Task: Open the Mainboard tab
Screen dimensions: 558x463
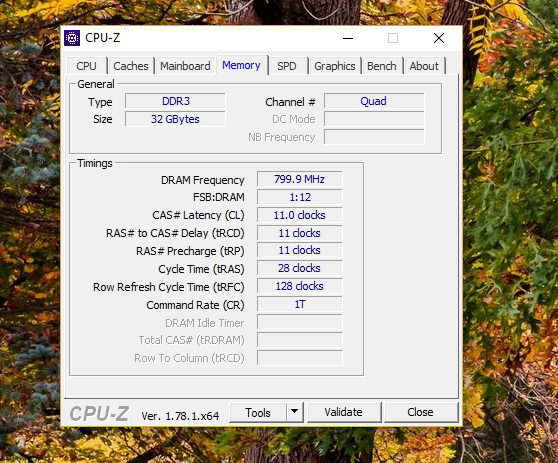Action: (x=185, y=66)
